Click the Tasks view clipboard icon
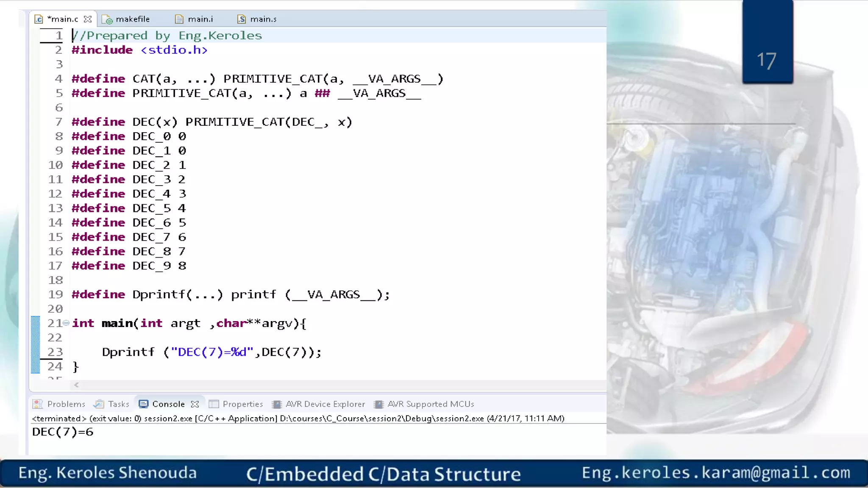Screen dimensions: 868x488 tap(99, 404)
